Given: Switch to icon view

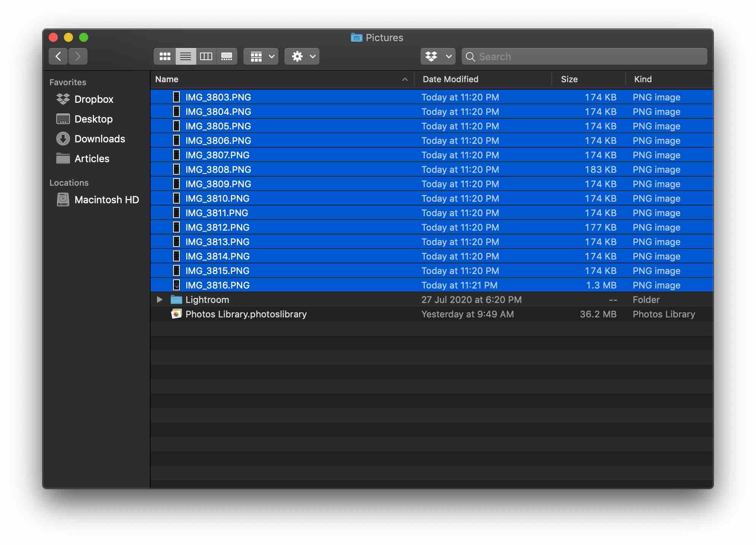Looking at the screenshot, I should (x=165, y=56).
